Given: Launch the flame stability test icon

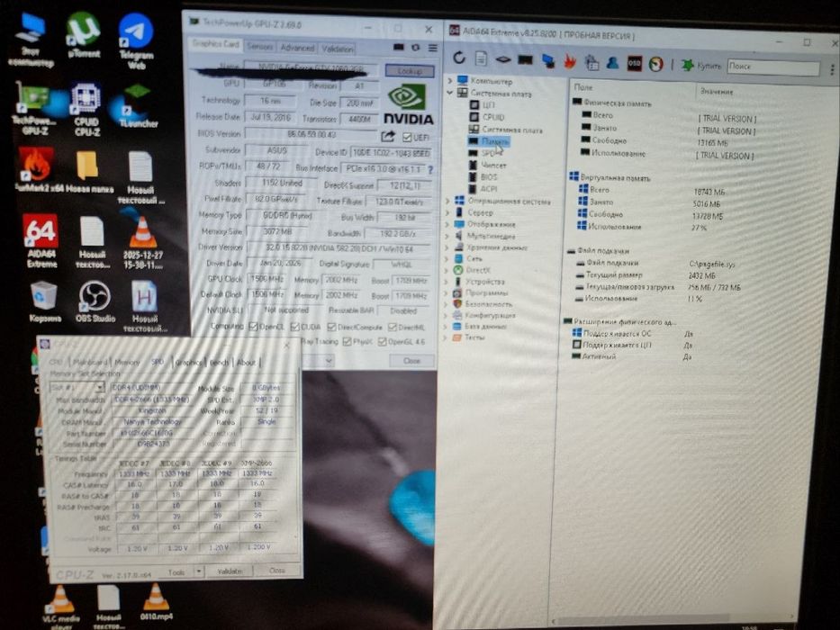Looking at the screenshot, I should (570, 62).
